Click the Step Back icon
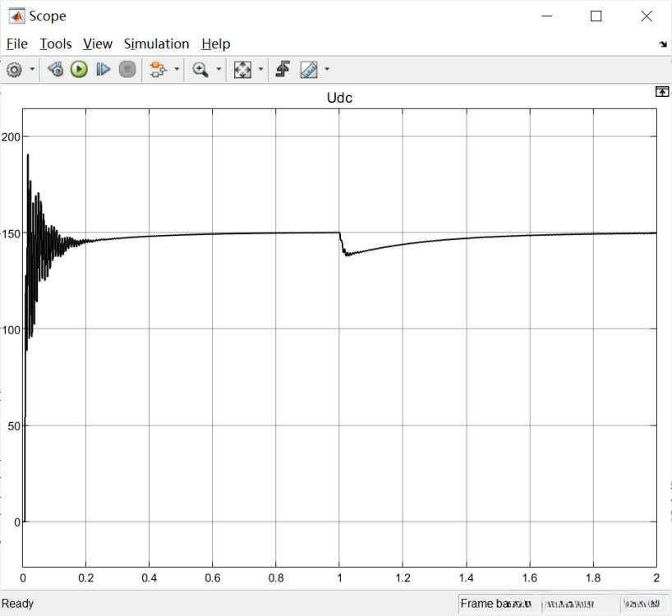Screen dimensions: 672x616 (x=56, y=69)
